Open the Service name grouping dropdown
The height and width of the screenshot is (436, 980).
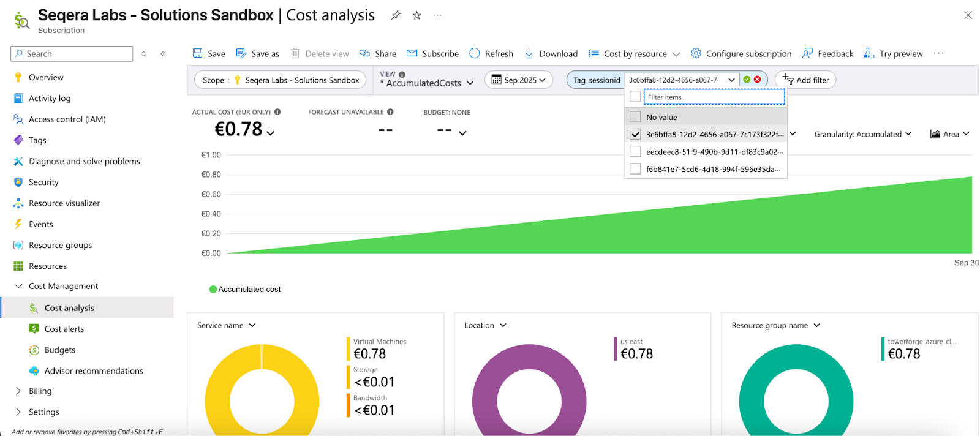[226, 325]
